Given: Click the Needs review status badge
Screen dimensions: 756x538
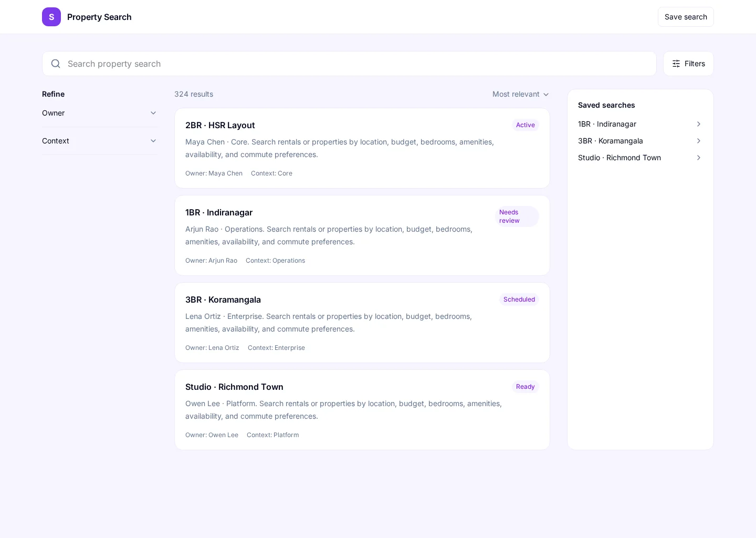Looking at the screenshot, I should point(517,216).
